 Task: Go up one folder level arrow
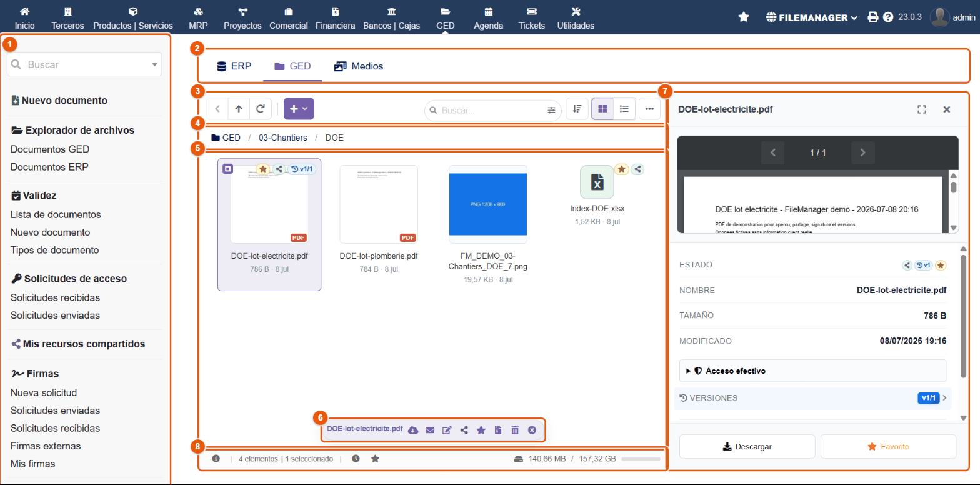click(239, 109)
